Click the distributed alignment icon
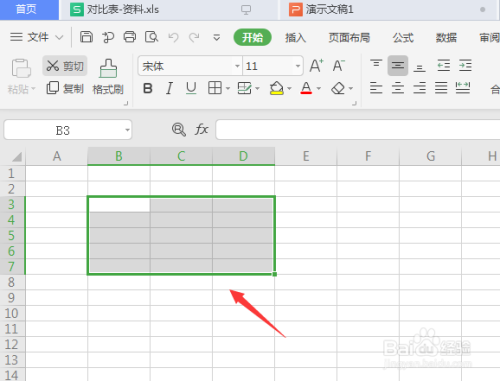 463,88
